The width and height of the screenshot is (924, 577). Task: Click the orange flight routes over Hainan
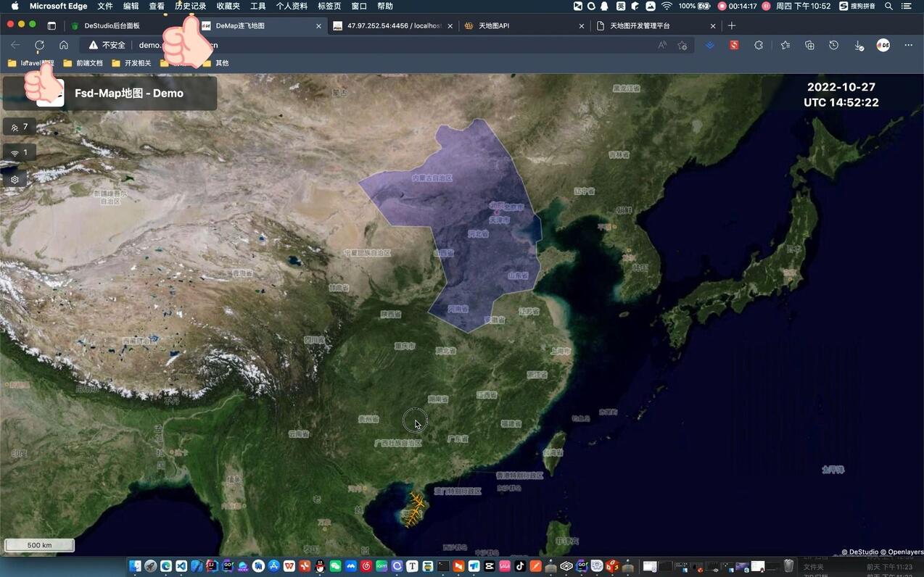click(416, 508)
